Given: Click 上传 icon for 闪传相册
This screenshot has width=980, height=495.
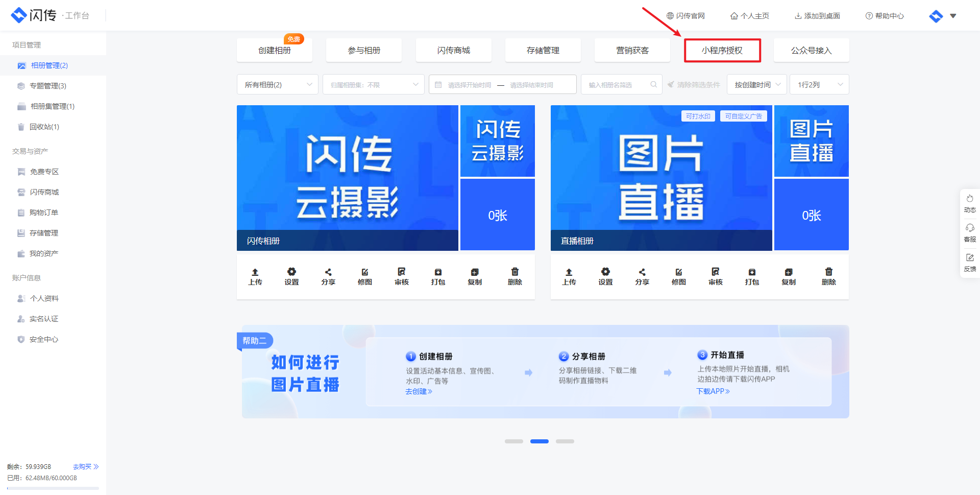Looking at the screenshot, I should 255,276.
